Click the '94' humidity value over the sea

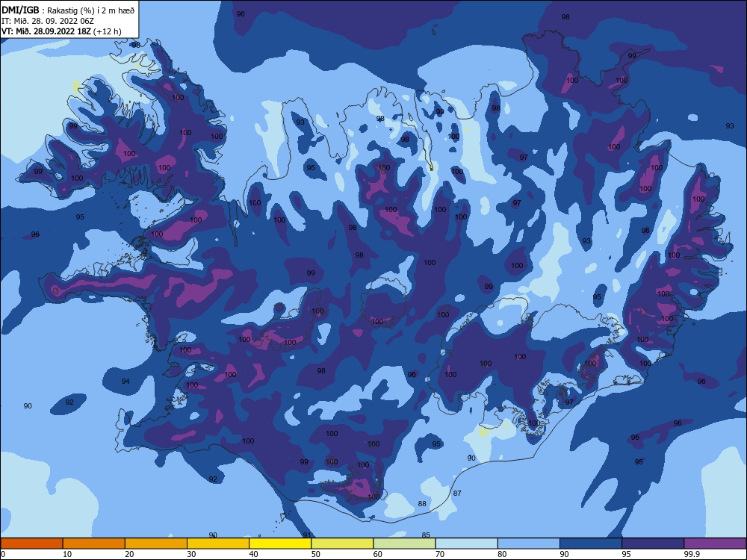tap(125, 382)
